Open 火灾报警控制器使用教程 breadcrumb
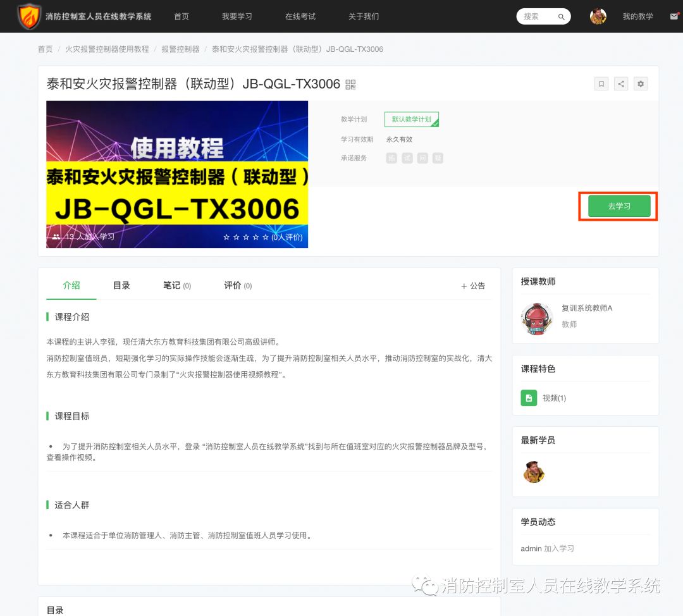This screenshot has width=683, height=616. point(107,49)
